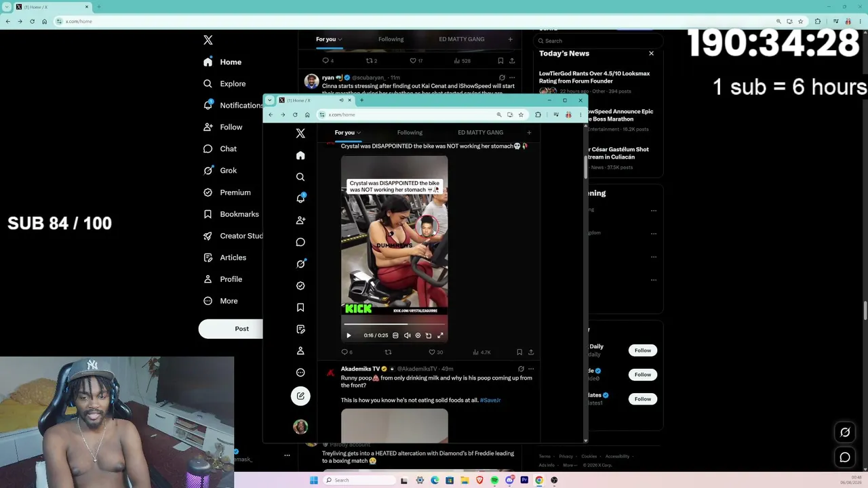Reload page in front browser window

click(x=295, y=115)
